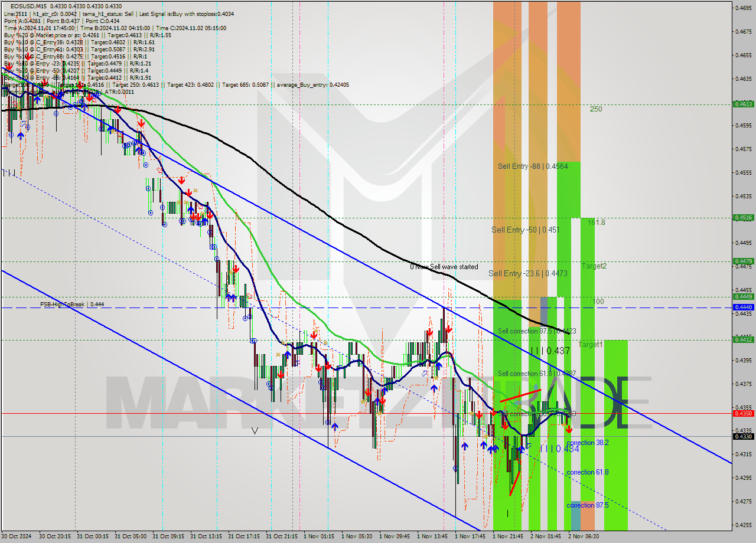The image size is (756, 543).
Task: Click the '30 Oct 2024' time axis label
Action: (x=15, y=537)
